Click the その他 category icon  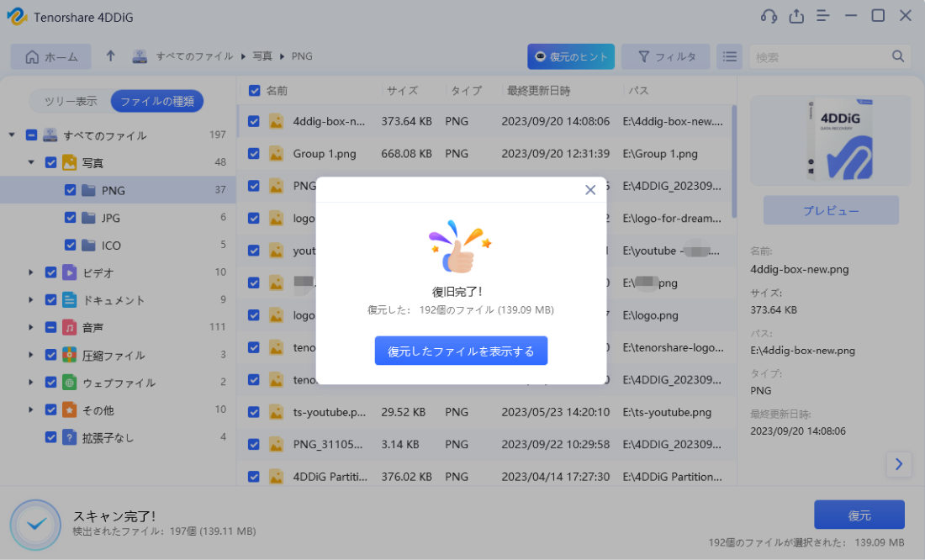[x=70, y=409]
